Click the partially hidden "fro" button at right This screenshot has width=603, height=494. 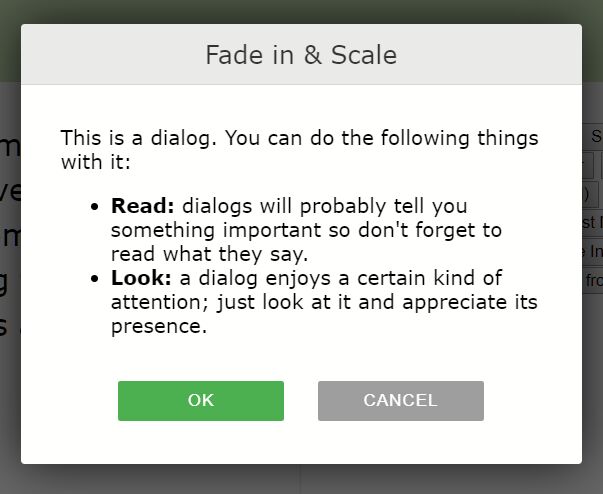592,281
